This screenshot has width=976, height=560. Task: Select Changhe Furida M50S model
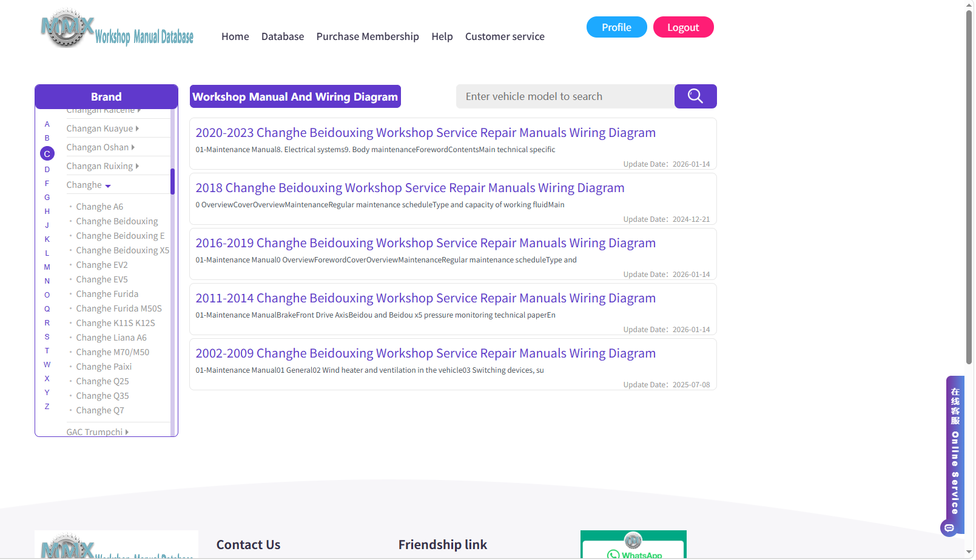pos(119,308)
